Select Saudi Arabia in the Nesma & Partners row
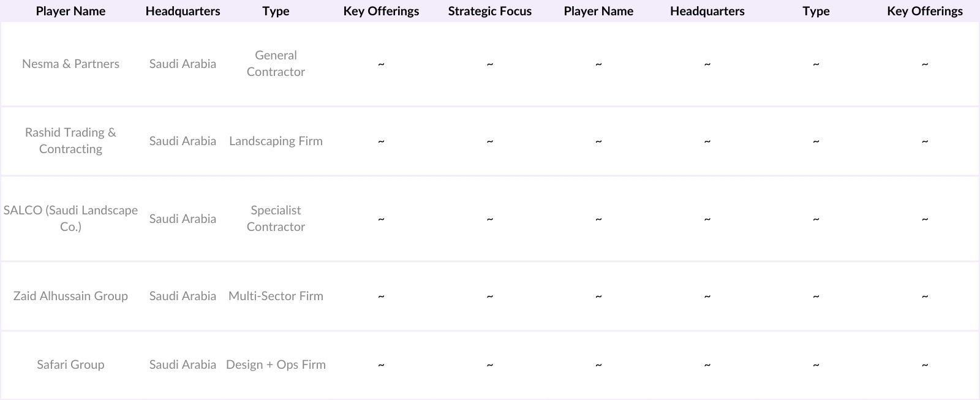This screenshot has height=400, width=980. pos(183,64)
